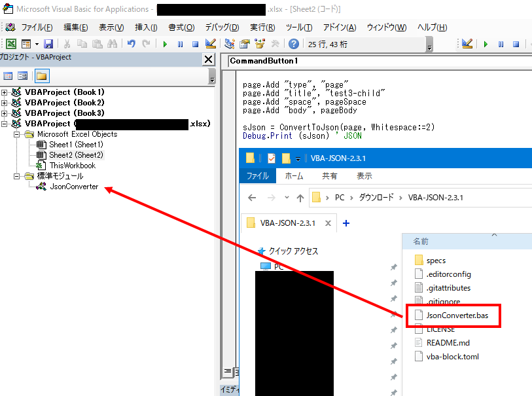Click the CommandButton1 object combo box
Image resolution: width=532 pixels, height=396 pixels.
pyautogui.click(x=380, y=61)
